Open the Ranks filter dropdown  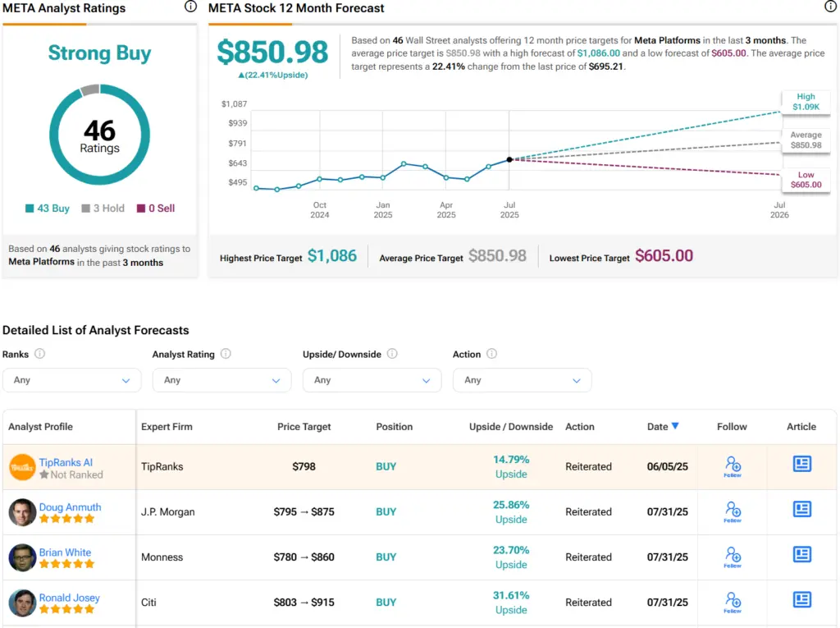tap(71, 380)
